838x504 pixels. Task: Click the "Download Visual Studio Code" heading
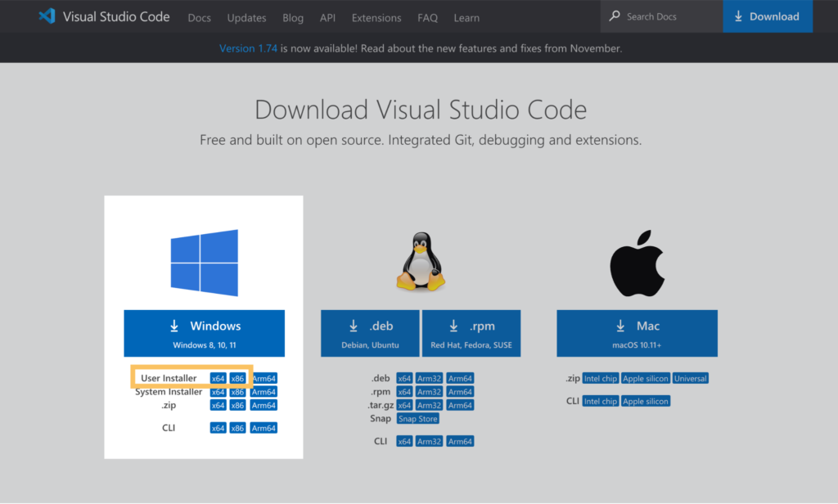421,110
